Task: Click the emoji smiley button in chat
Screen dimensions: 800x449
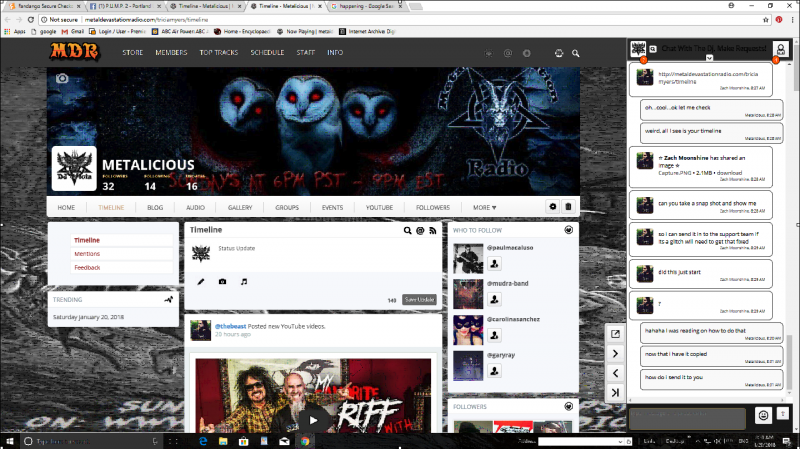Action: pos(763,414)
